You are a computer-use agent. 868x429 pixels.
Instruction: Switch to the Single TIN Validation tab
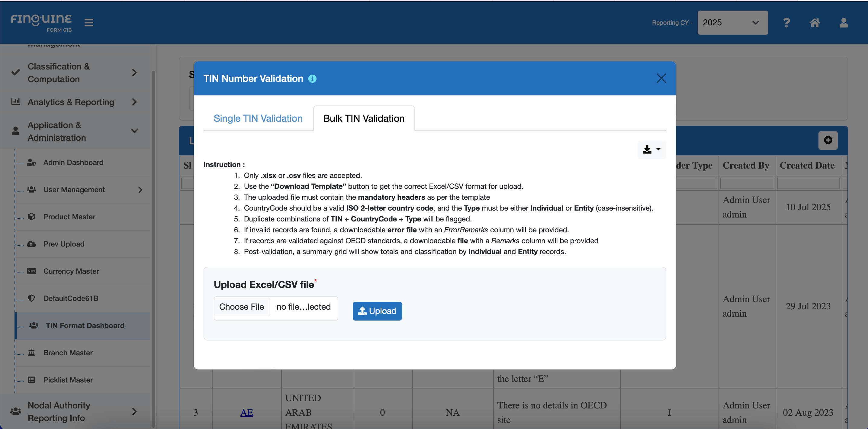click(x=258, y=118)
